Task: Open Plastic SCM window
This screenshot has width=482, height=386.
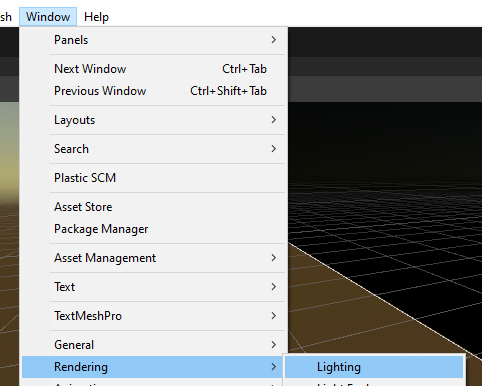Action: point(154,178)
